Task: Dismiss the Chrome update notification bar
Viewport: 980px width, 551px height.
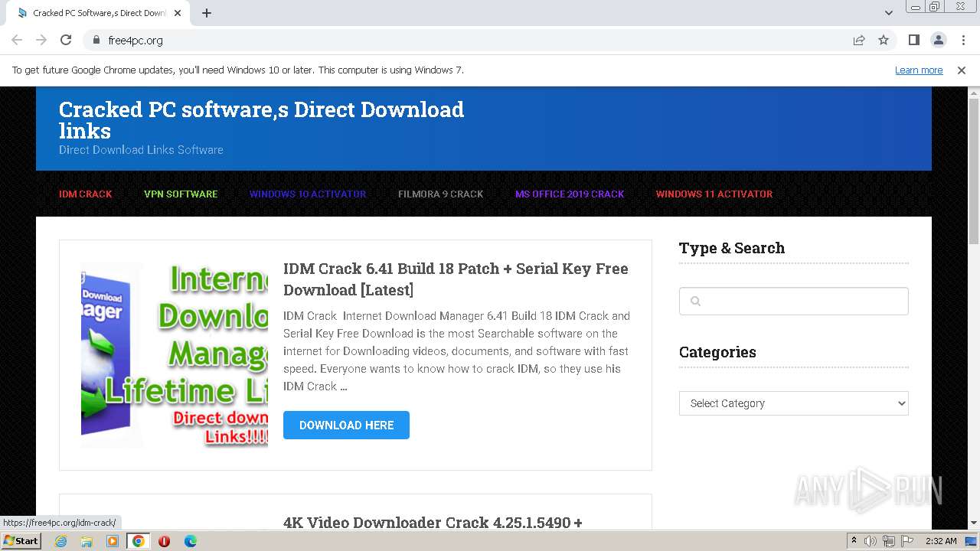Action: click(x=962, y=70)
